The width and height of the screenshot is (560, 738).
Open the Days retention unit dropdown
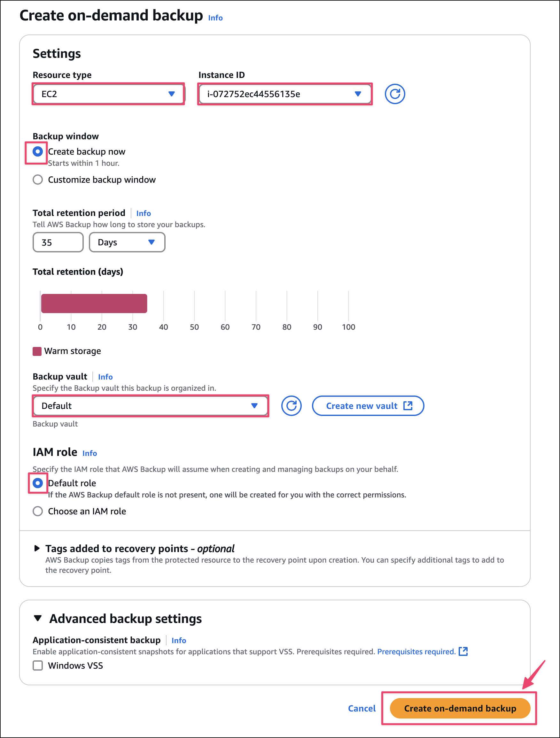(x=127, y=242)
